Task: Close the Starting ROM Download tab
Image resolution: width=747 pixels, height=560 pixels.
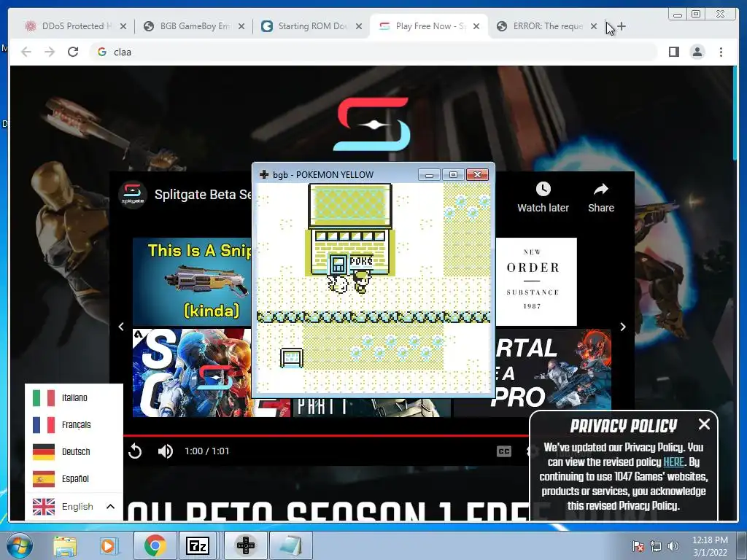Action: pos(359,26)
